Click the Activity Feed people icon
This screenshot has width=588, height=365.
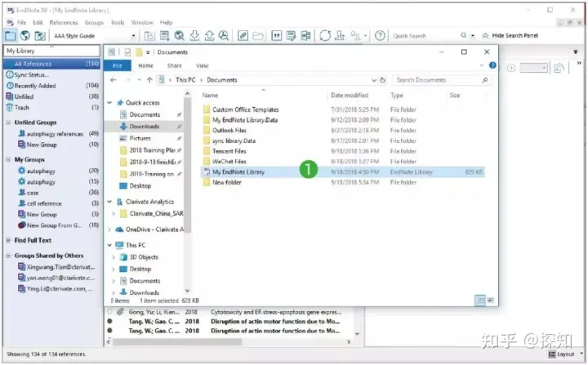[355, 36]
